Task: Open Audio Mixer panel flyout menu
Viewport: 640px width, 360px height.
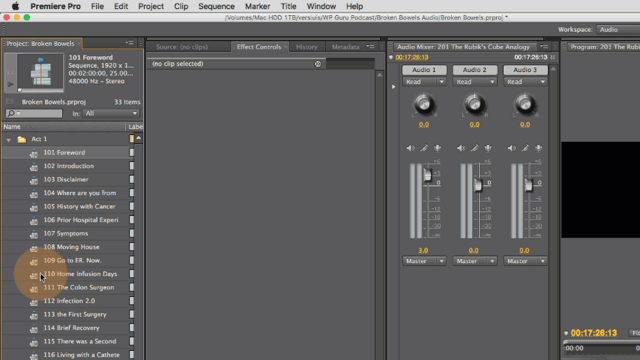Action: pos(544,47)
